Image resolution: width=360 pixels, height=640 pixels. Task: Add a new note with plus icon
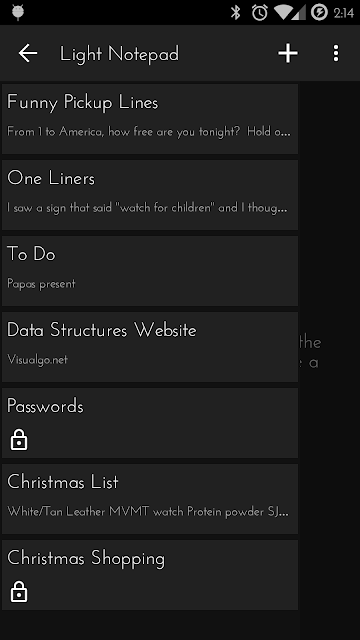[x=288, y=53]
